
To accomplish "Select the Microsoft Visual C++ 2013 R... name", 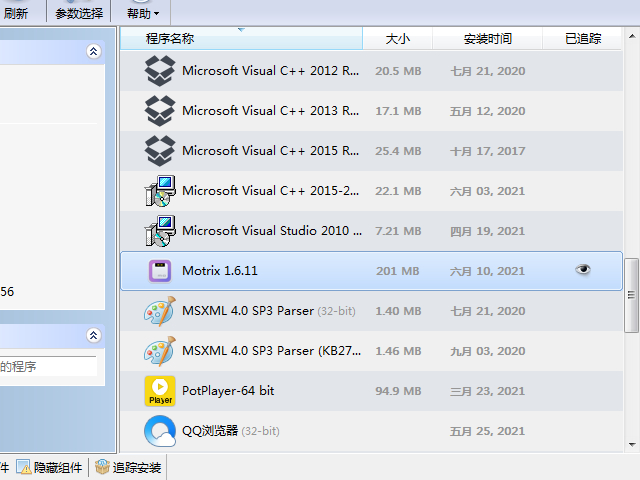I will [271, 111].
